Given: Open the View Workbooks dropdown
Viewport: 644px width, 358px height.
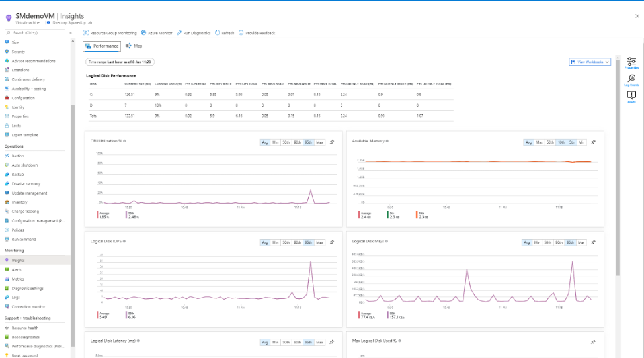Looking at the screenshot, I should (x=590, y=62).
